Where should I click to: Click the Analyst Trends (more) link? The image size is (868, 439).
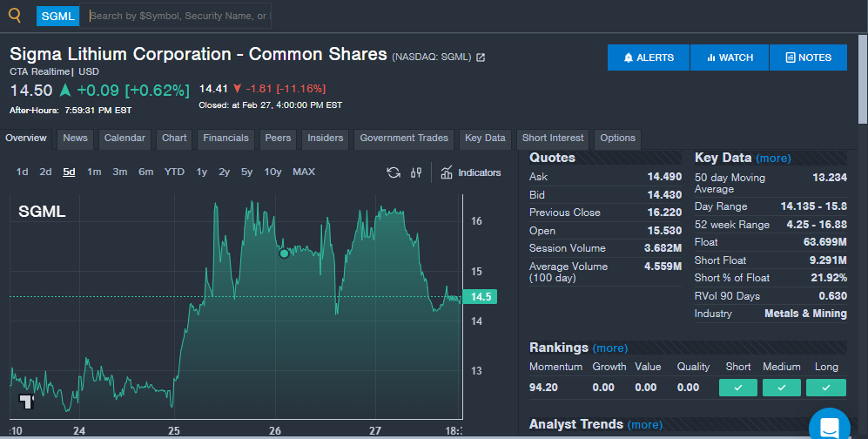click(645, 424)
